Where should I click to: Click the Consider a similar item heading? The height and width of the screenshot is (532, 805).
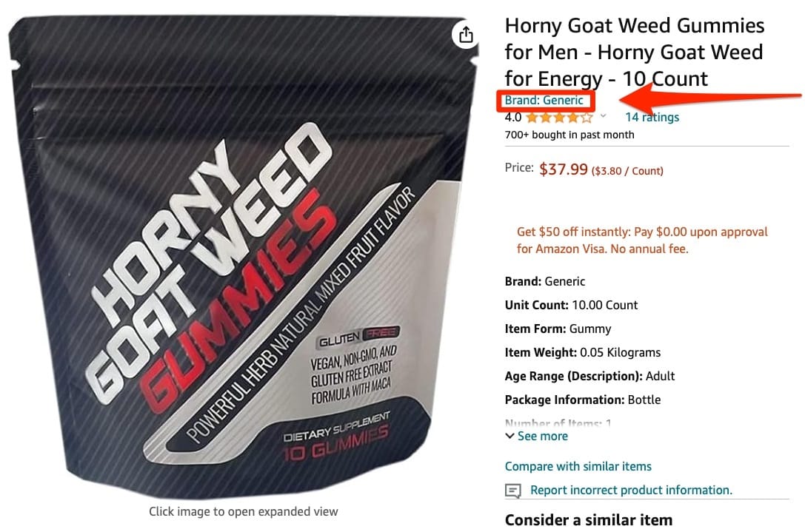588,519
